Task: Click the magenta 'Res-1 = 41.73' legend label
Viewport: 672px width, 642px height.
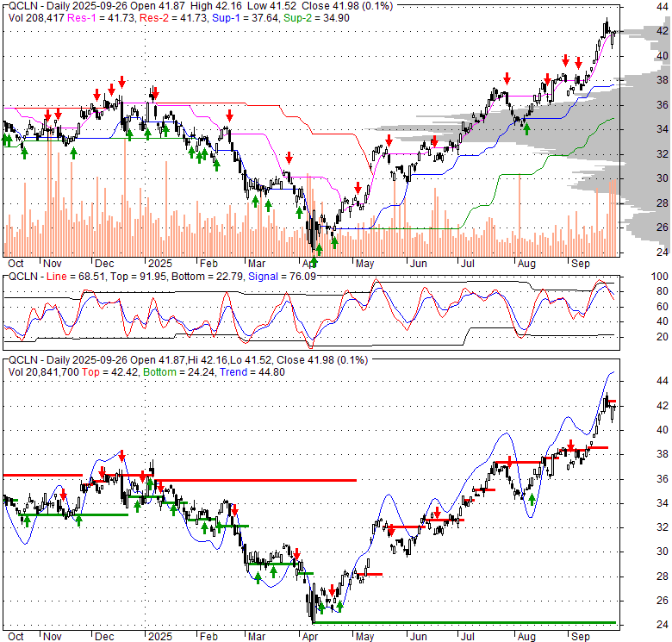Action: pyautogui.click(x=101, y=18)
